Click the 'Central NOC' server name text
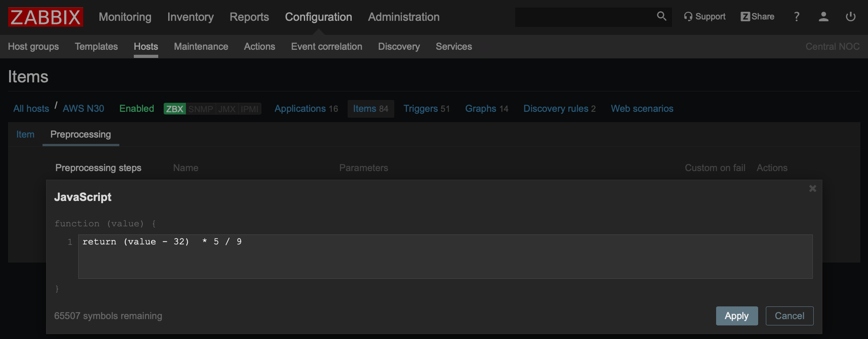The width and height of the screenshot is (868, 339). (833, 47)
